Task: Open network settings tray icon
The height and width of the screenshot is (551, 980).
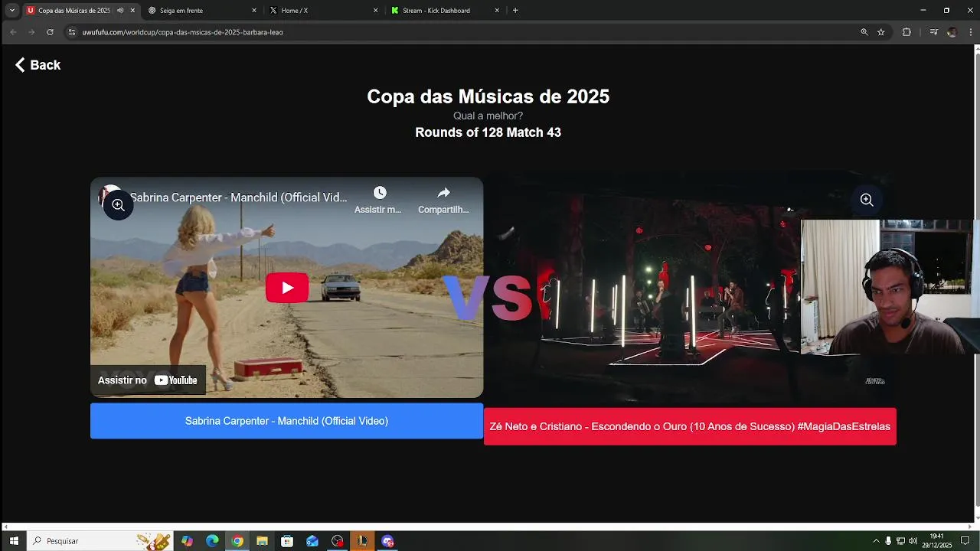Action: click(x=900, y=541)
